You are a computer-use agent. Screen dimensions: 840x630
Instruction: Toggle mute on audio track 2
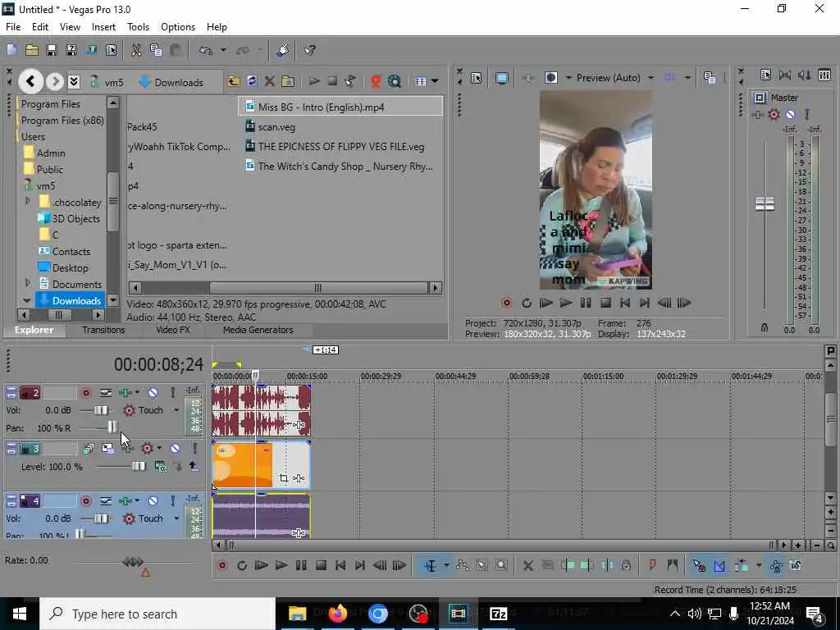pos(153,393)
